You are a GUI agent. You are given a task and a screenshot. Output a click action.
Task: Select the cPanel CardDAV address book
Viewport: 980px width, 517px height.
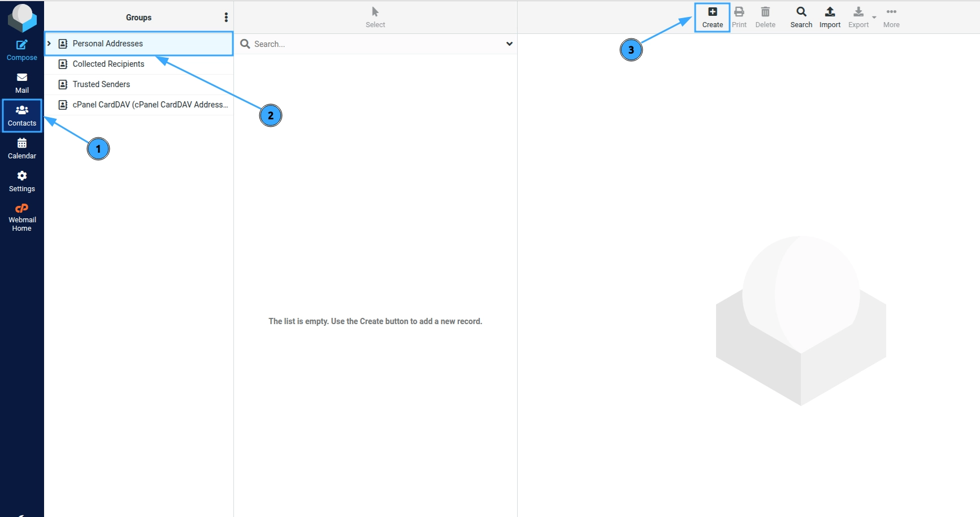[139, 105]
